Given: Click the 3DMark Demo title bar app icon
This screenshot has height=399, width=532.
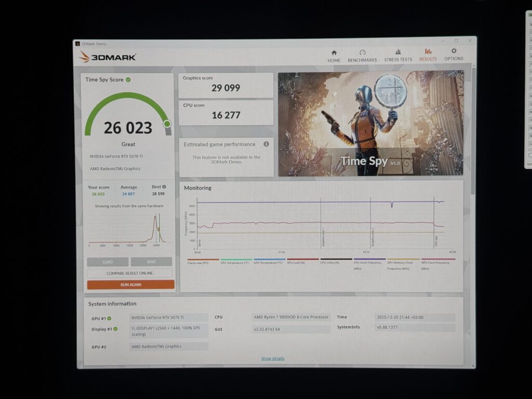Looking at the screenshot, I should (x=78, y=44).
